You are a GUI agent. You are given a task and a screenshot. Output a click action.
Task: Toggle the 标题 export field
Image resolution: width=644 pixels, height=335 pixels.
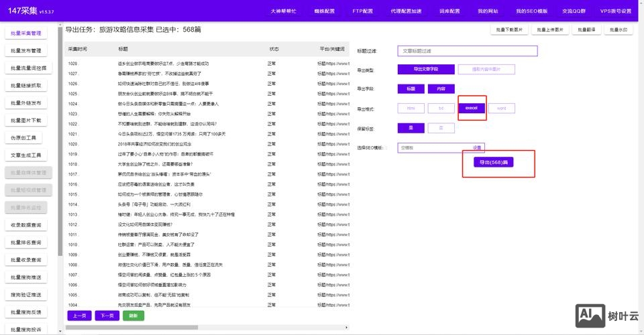(x=411, y=88)
